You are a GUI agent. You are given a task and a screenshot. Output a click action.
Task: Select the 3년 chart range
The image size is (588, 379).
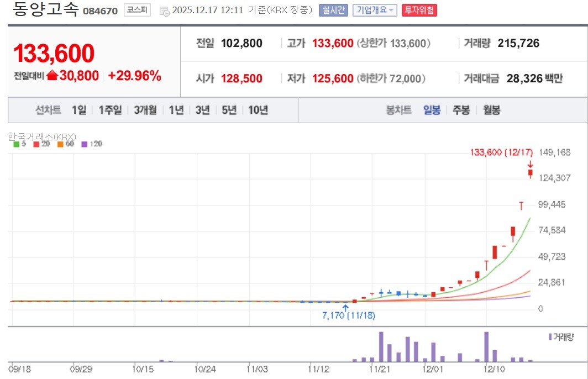click(x=202, y=110)
